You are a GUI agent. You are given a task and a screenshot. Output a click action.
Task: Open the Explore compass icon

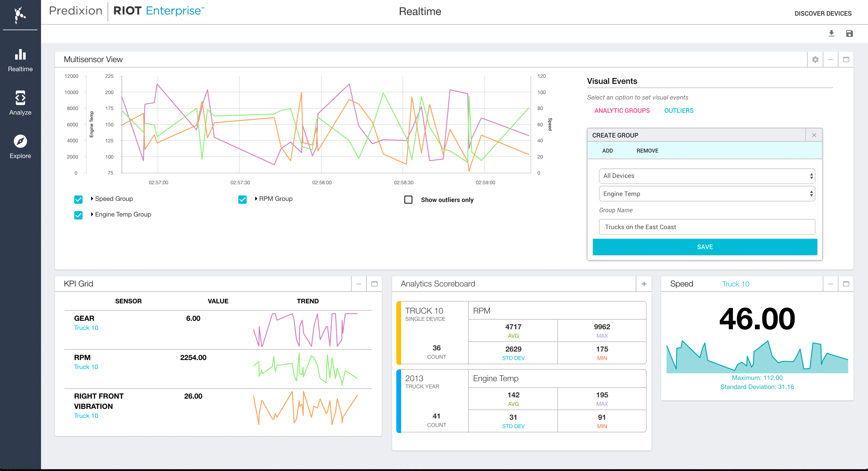tap(20, 141)
